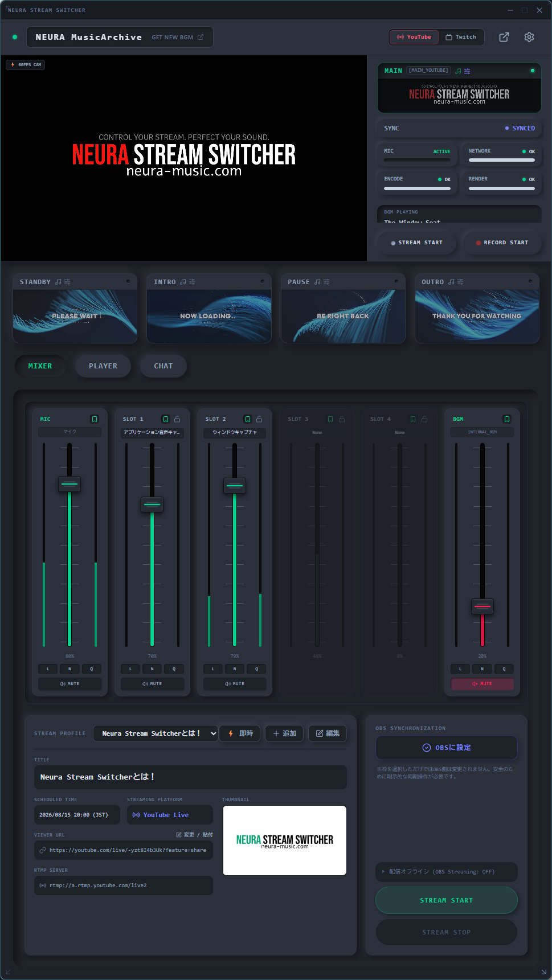Open SLOT 1 source アプリケーション音声 selector

[152, 432]
